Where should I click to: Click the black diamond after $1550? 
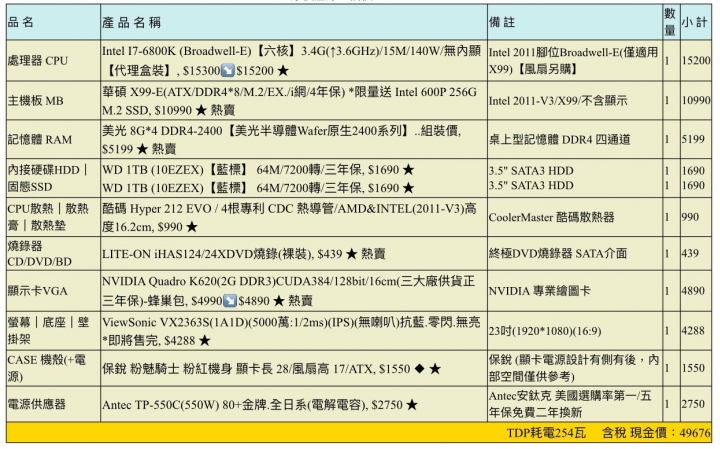click(419, 369)
